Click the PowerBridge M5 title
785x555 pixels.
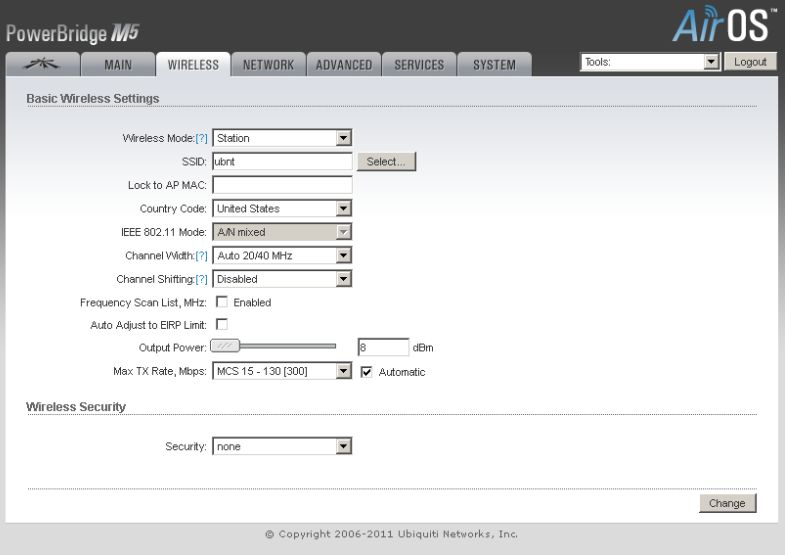73,34
